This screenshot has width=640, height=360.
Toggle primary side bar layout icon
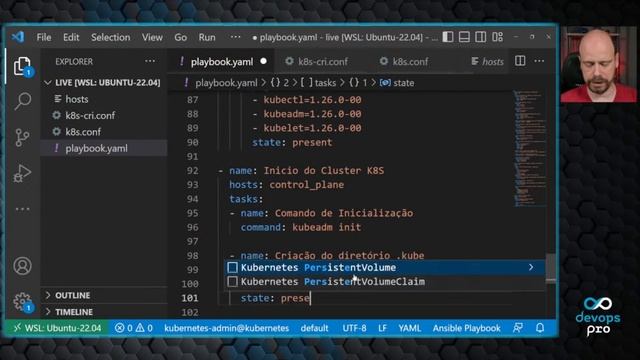point(448,37)
